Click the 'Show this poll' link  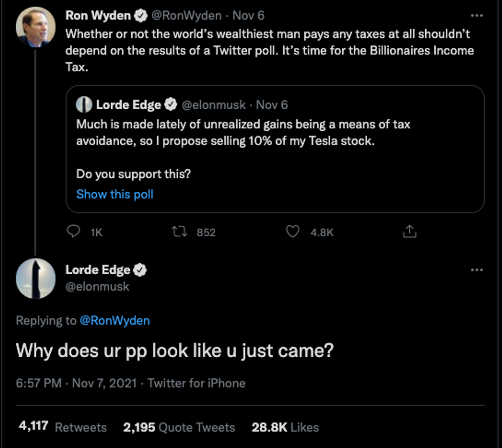point(115,194)
